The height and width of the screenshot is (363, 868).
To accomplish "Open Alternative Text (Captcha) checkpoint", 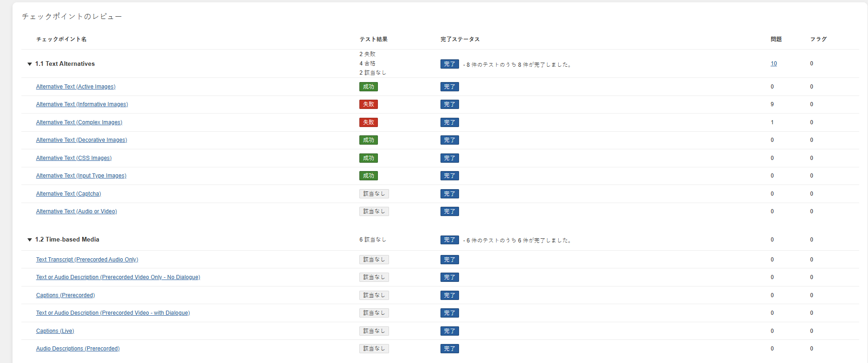I will pos(68,194).
